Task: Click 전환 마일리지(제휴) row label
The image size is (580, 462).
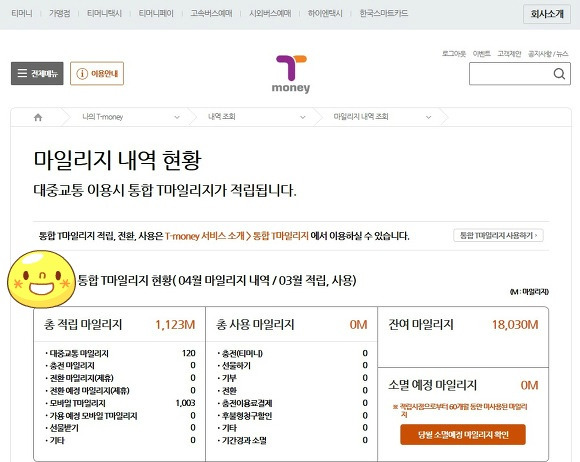Action: (x=82, y=378)
